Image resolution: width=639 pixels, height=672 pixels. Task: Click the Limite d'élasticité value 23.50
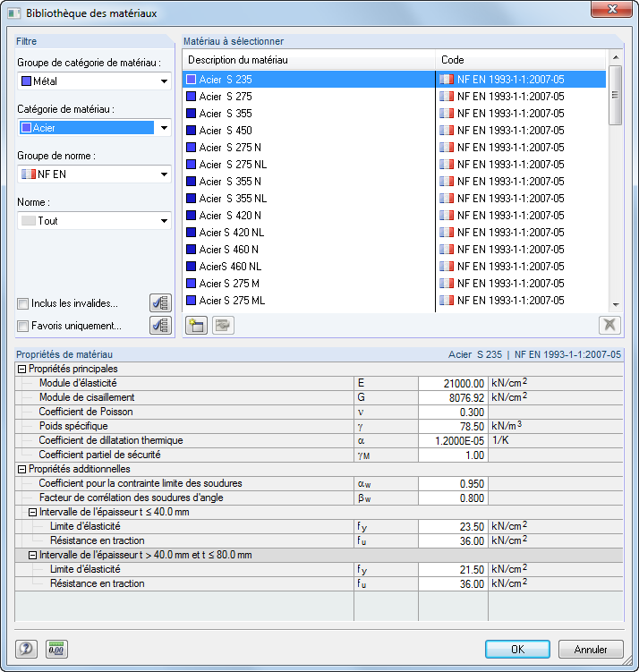453,526
